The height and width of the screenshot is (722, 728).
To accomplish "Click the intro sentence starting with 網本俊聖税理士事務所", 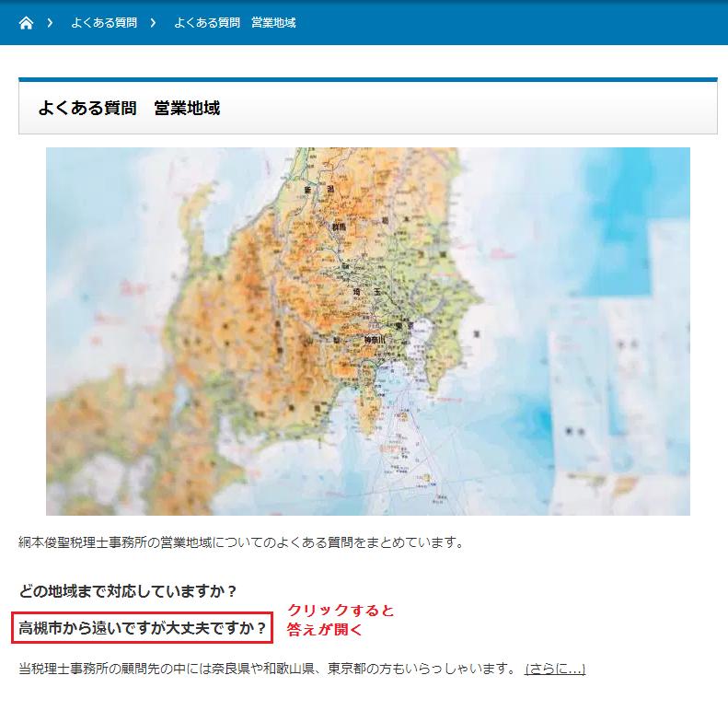I will [241, 542].
